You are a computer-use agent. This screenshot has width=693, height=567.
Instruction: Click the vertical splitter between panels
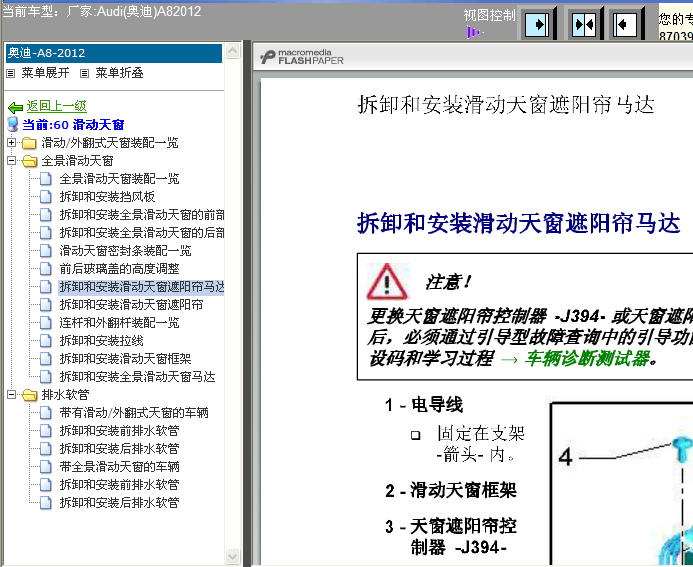(247, 303)
